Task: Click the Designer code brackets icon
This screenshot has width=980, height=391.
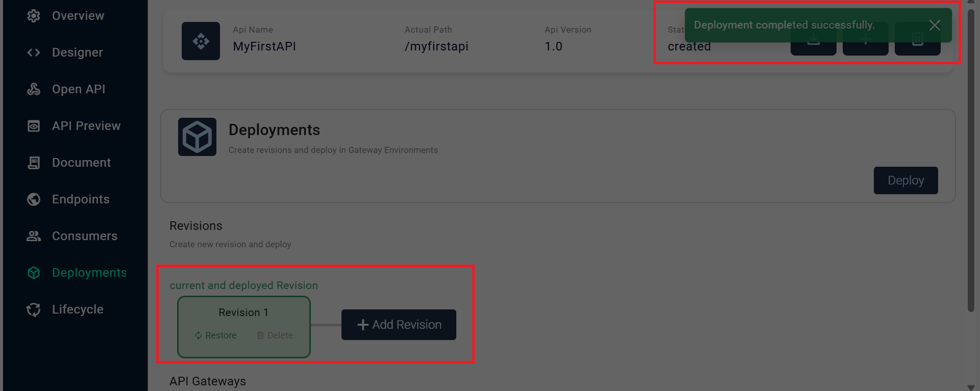Action: (x=34, y=53)
